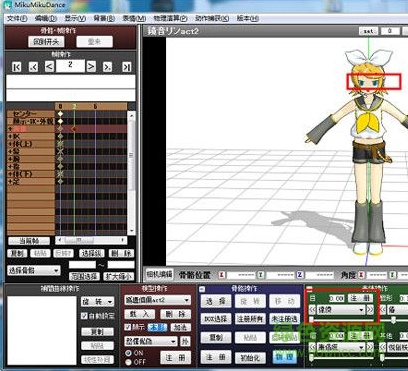Collapse the facial operation panel
The image size is (408, 371).
click(x=310, y=289)
